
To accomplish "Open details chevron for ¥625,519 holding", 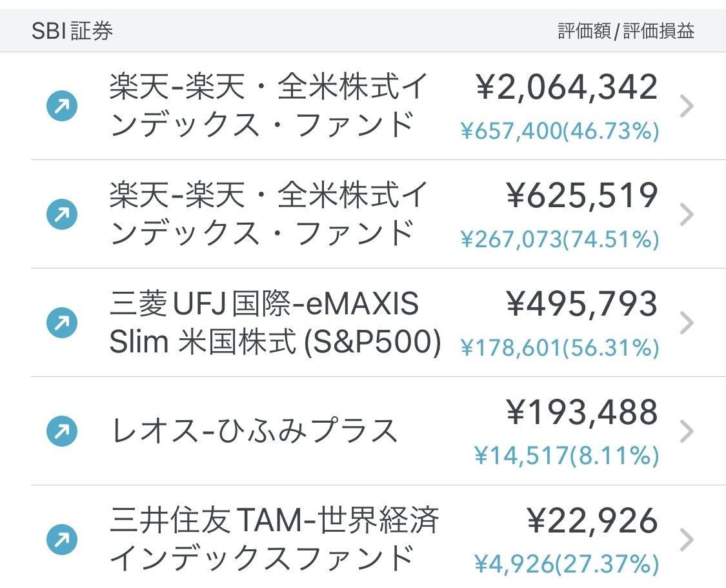I will (687, 214).
